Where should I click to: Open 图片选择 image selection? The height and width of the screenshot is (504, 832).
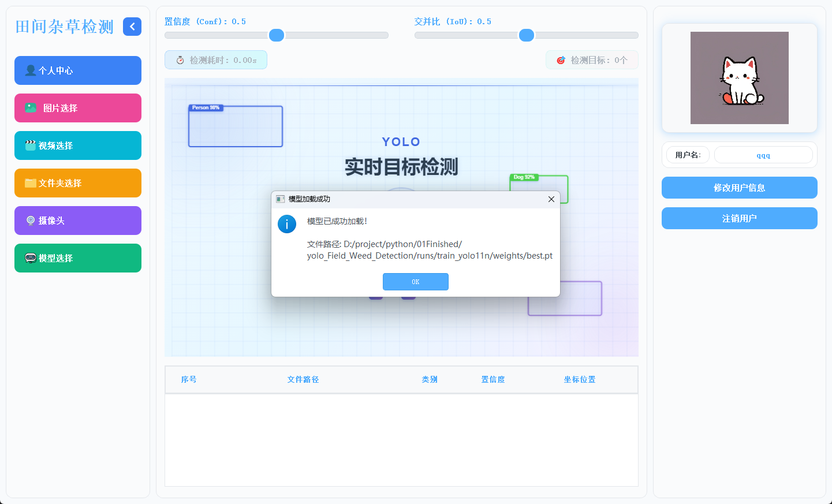78,108
